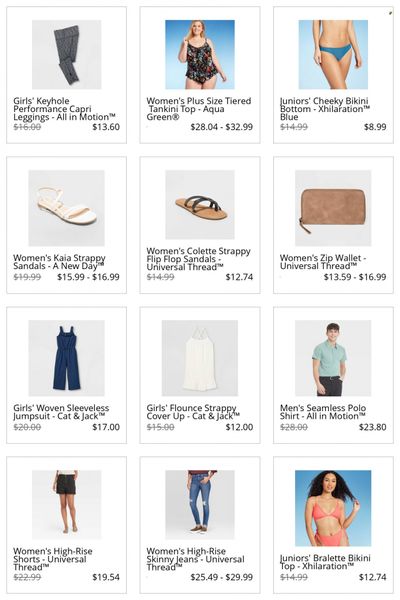View the navy Girls' Woven Sleeveless Jumpsuit image
The height and width of the screenshot is (600, 400).
[x=67, y=358]
